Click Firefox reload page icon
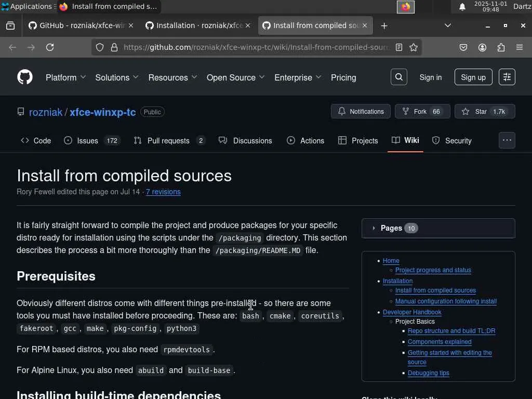This screenshot has width=532, height=399. coord(50,47)
